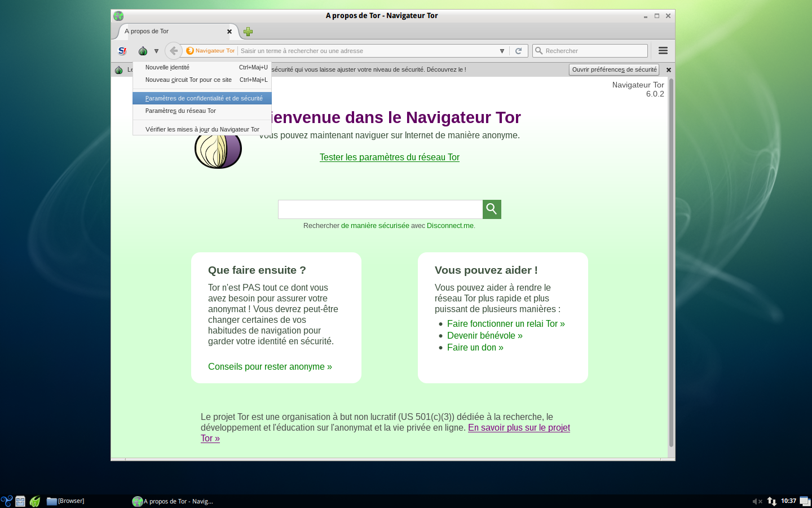The height and width of the screenshot is (508, 812).
Task: Open the URL history dropdown arrow
Action: coord(502,51)
